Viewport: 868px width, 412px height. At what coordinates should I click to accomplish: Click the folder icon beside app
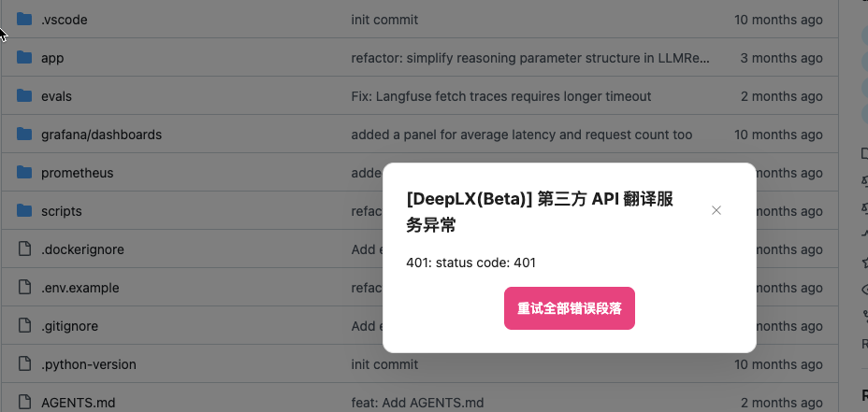[x=23, y=58]
